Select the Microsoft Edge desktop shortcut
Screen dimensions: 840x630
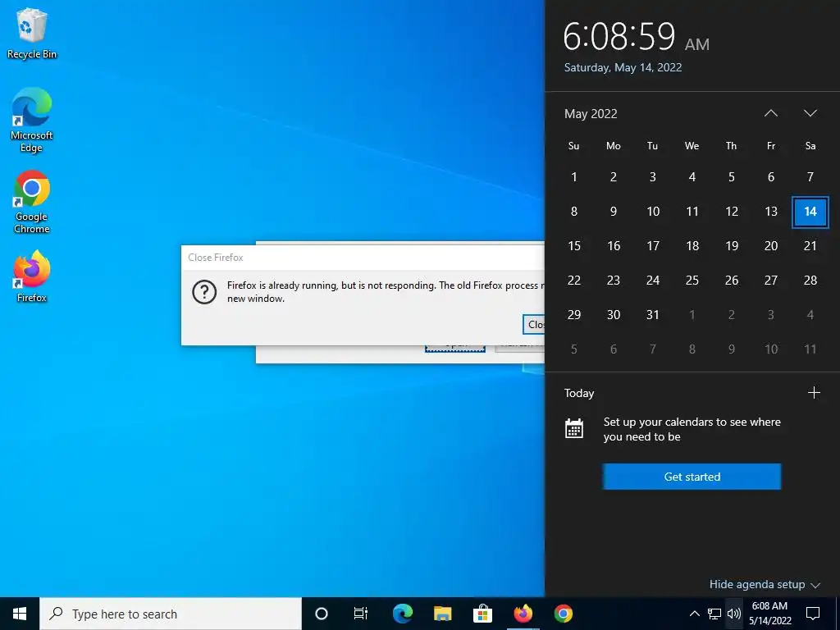(x=31, y=121)
